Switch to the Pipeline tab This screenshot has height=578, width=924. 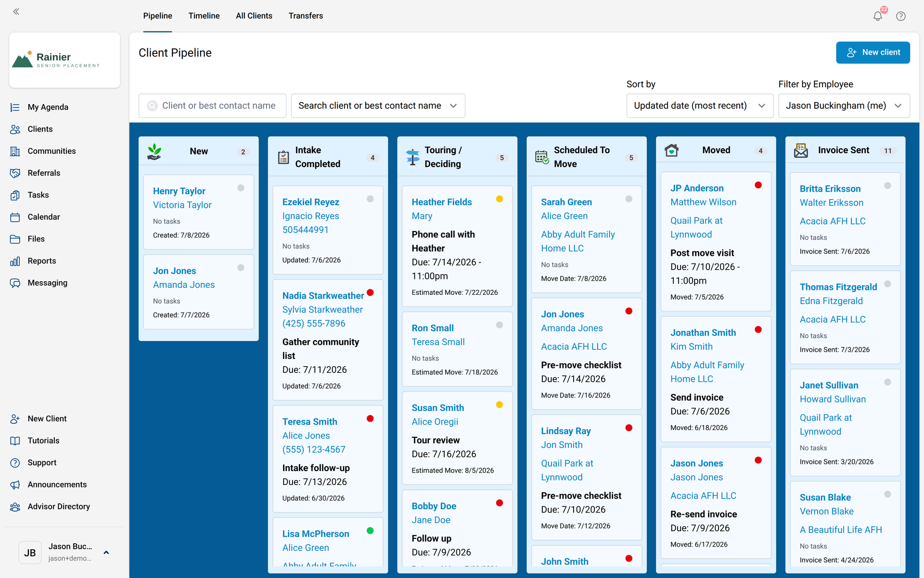point(157,16)
